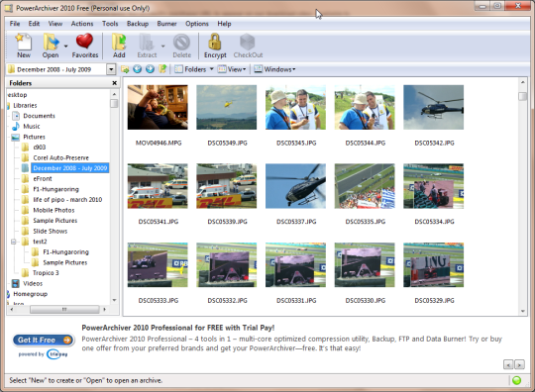
Task: Open the Windows dropdown menu
Action: tap(274, 69)
